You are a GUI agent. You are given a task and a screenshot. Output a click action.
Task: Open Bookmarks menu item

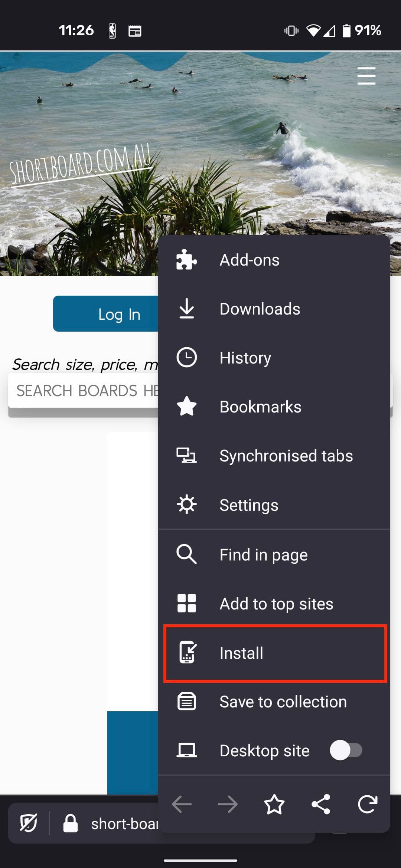[274, 407]
